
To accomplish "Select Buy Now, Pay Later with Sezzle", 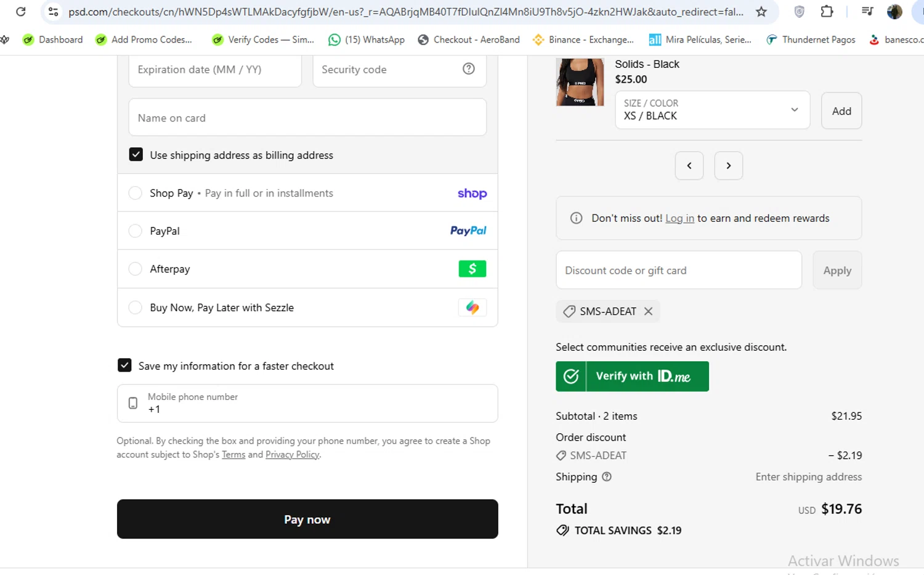I will [135, 308].
